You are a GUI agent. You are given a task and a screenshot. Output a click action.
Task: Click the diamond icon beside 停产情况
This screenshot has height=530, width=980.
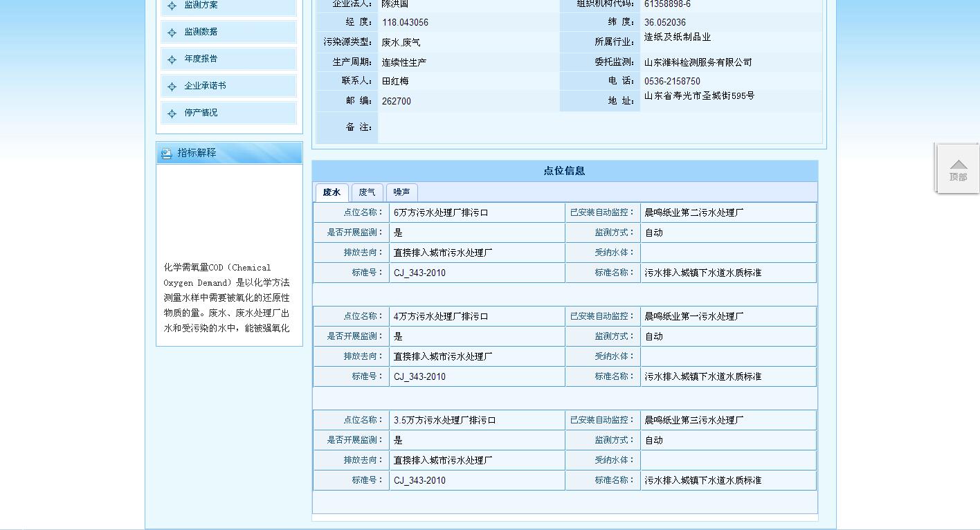click(x=172, y=112)
